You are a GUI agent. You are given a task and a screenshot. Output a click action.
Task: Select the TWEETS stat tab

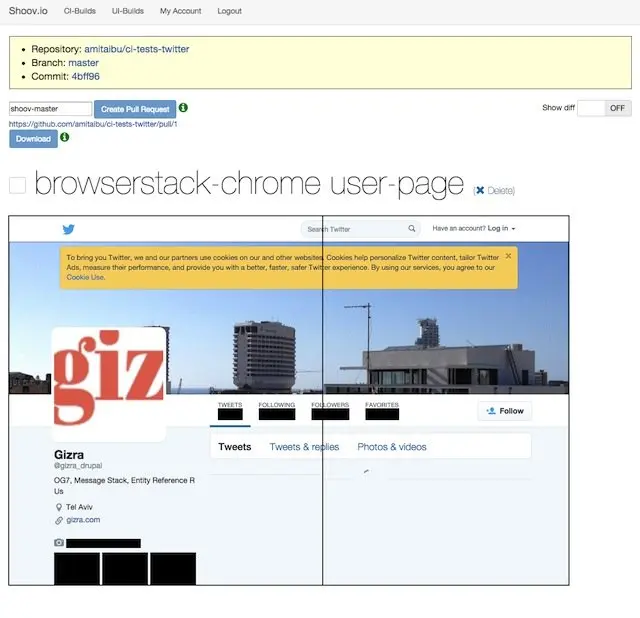tap(230, 411)
